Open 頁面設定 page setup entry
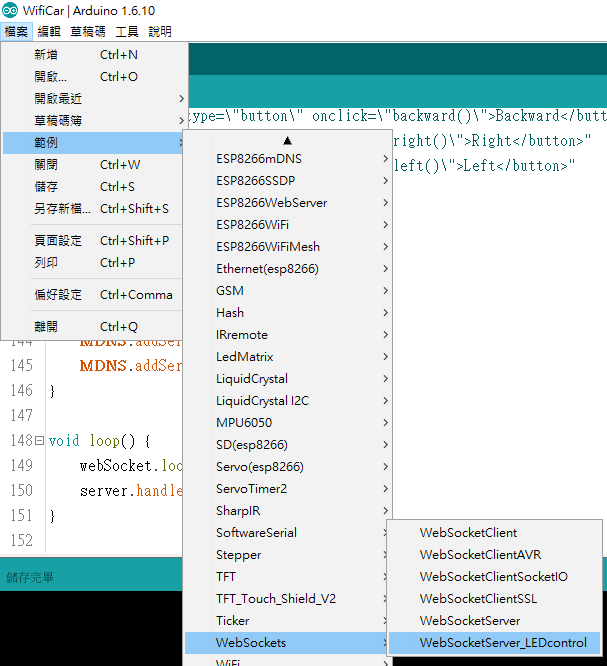Screen dimensions: 607x666 (93, 241)
